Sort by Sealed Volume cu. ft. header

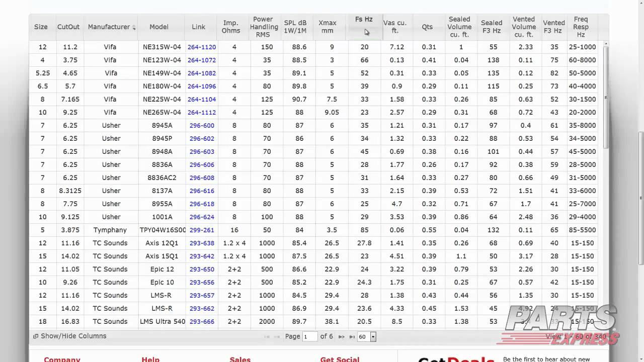click(x=459, y=27)
